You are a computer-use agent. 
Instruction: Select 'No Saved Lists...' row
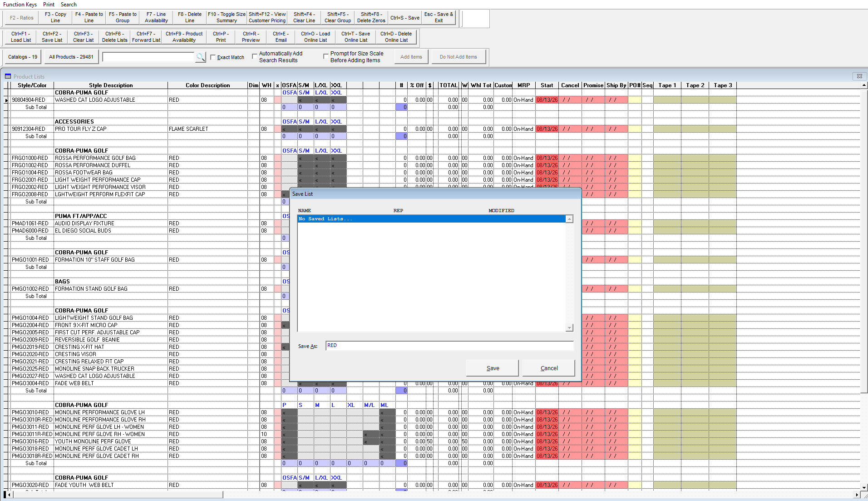431,219
